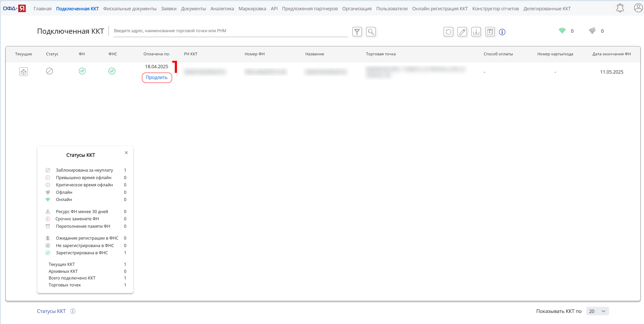Click Заблокирована за неуплату status row
The image size is (644, 324).
(x=86, y=170)
